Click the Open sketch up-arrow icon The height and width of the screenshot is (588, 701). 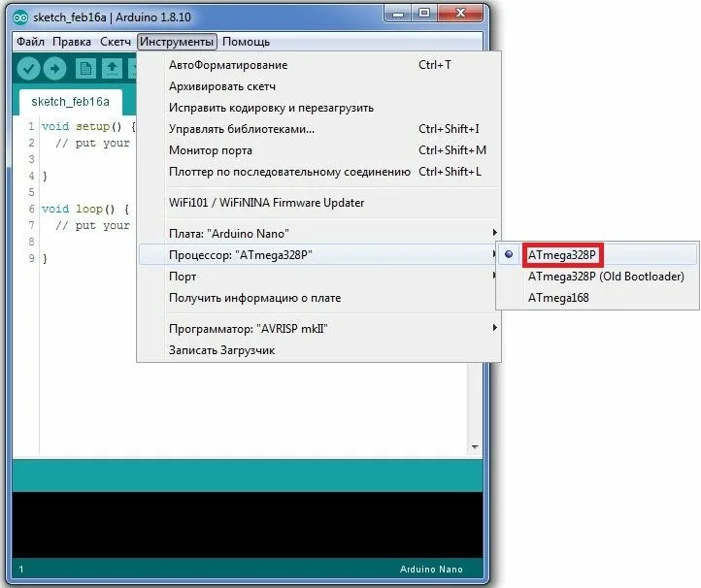[x=113, y=69]
